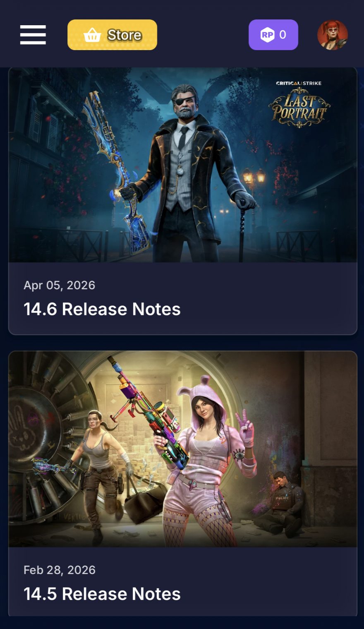The image size is (364, 629).
Task: Click the Critical Strike wordmark on banner
Action: (x=299, y=83)
